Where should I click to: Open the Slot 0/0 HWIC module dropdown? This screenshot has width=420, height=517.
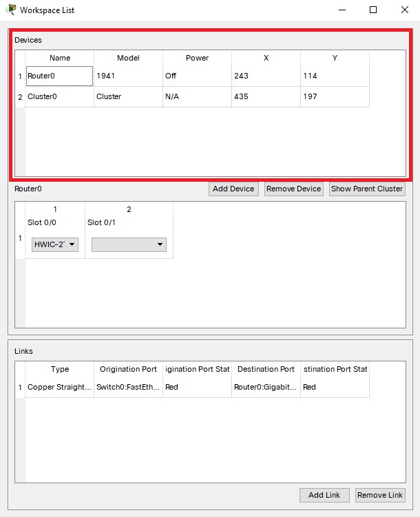click(x=54, y=244)
